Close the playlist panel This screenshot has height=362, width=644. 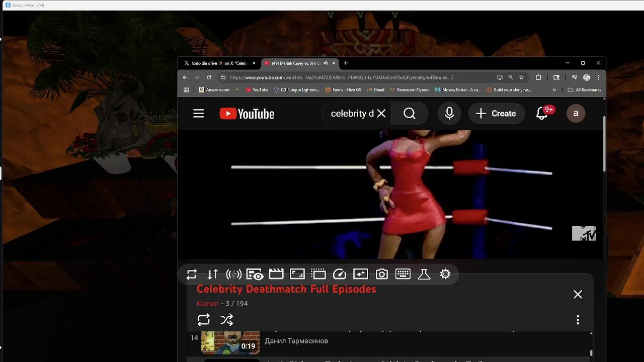(578, 295)
